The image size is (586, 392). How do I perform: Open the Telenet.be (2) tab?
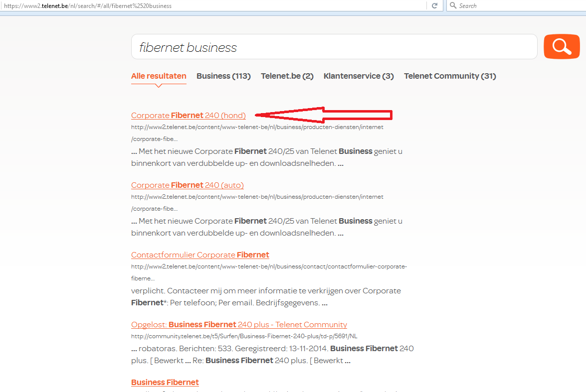[287, 76]
